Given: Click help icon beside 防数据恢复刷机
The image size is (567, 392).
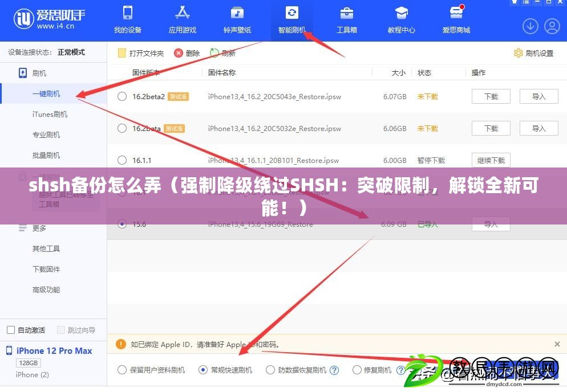Looking at the screenshot, I should (334, 370).
